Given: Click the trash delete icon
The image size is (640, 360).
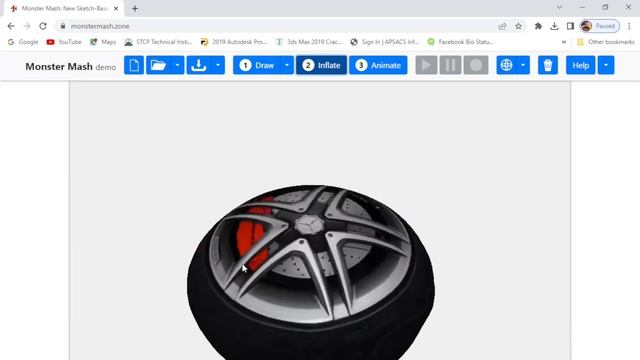Looking at the screenshot, I should tap(548, 65).
